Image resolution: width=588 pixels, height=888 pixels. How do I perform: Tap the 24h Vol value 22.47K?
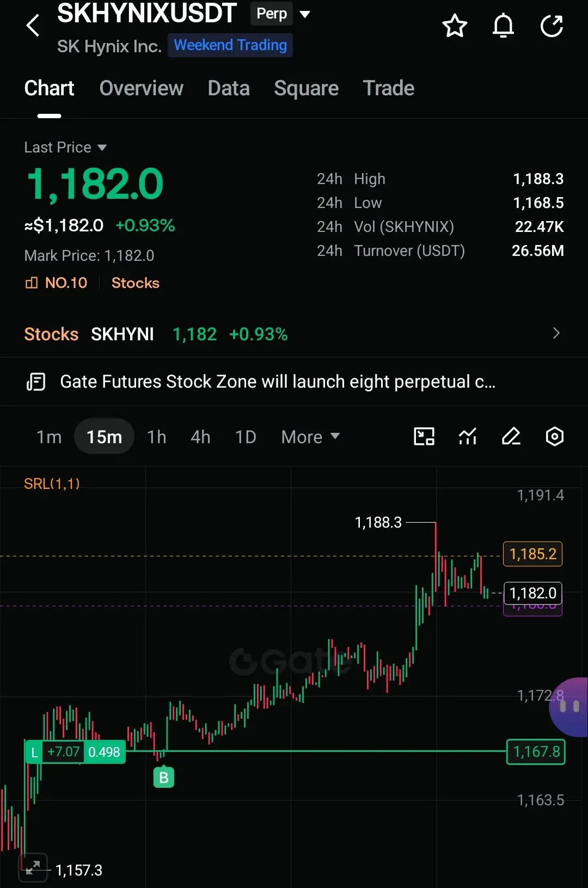[x=540, y=226]
